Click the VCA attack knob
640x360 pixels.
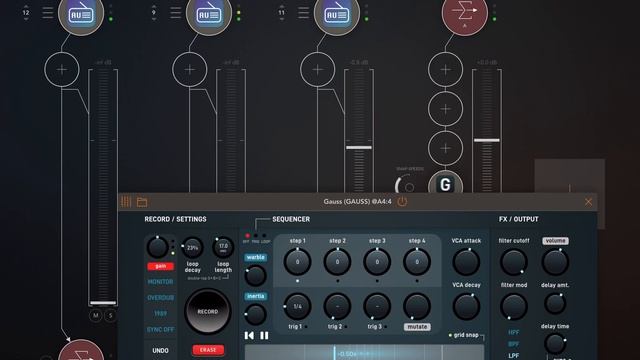(466, 262)
